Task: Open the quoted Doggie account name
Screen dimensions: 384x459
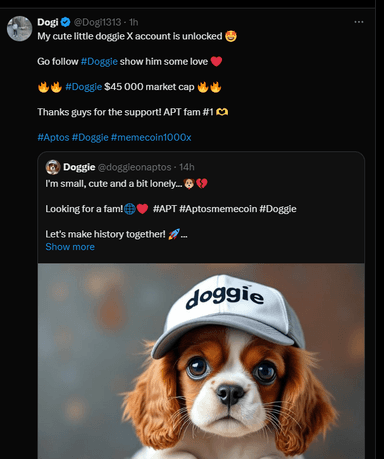Action: click(79, 167)
